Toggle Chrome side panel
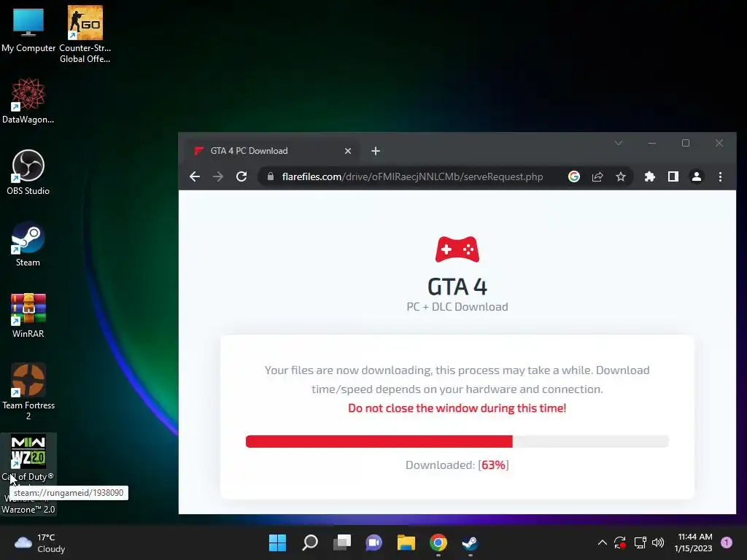747x560 pixels. tap(673, 176)
